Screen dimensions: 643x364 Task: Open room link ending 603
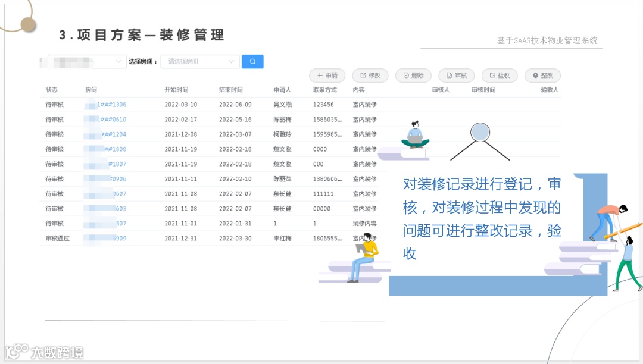(x=121, y=209)
